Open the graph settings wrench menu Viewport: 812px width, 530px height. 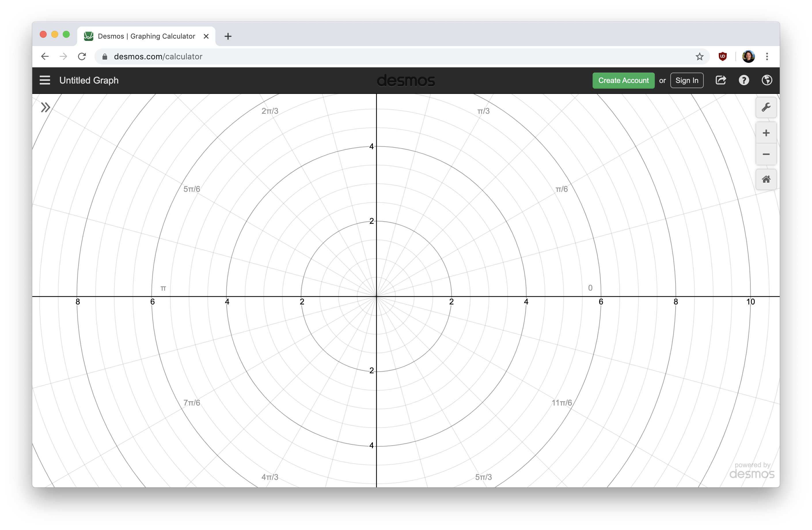766,107
